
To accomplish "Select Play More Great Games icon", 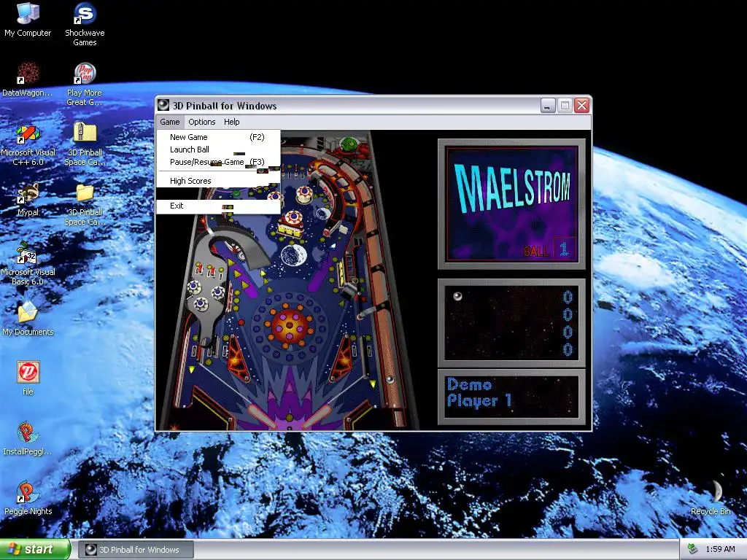I will tap(85, 85).
